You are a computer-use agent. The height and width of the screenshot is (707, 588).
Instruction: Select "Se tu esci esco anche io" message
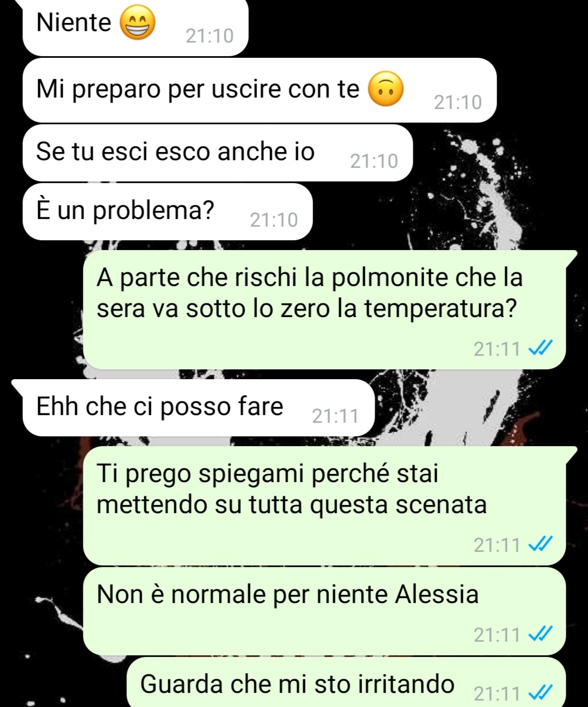click(x=218, y=153)
